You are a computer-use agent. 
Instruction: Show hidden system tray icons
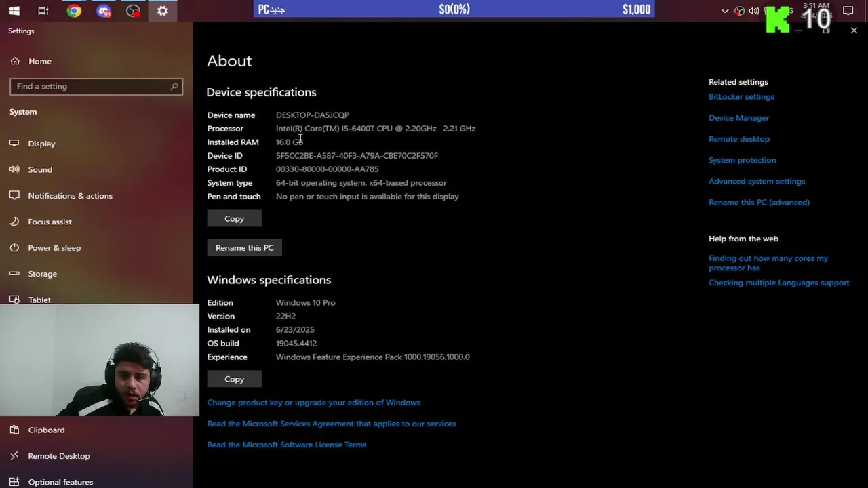click(725, 11)
